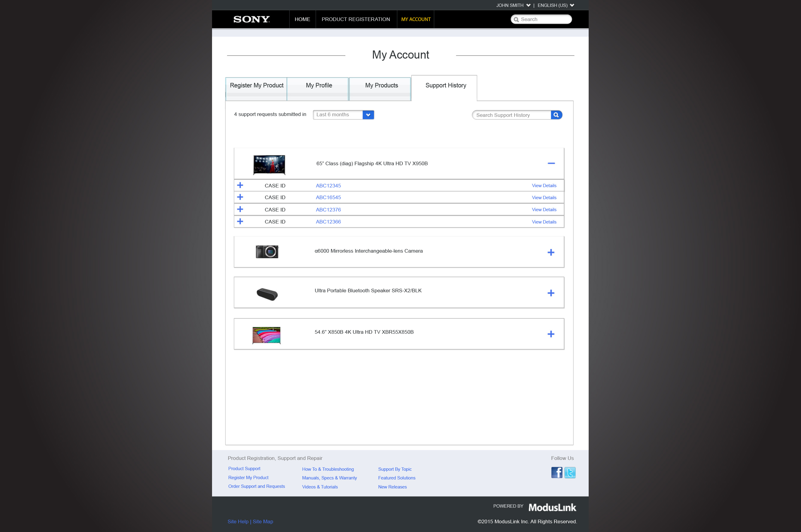
Task: Click the Bluetooth speaker product thumbnail
Action: click(267, 294)
